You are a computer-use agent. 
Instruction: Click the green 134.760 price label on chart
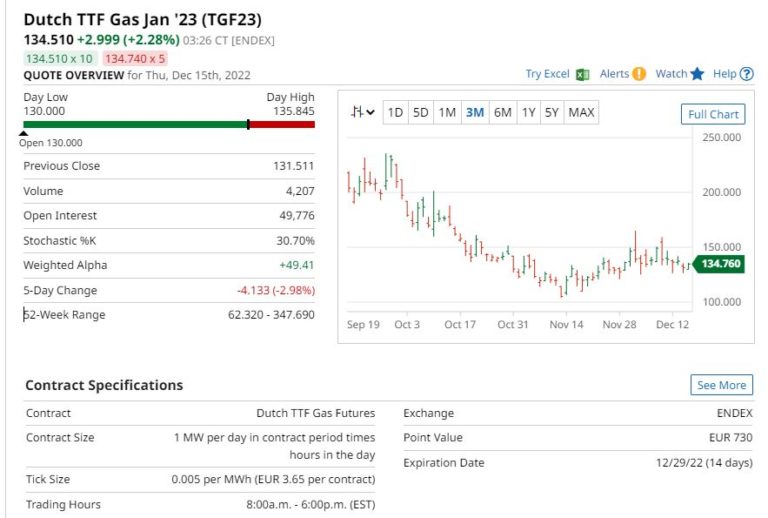(x=720, y=264)
